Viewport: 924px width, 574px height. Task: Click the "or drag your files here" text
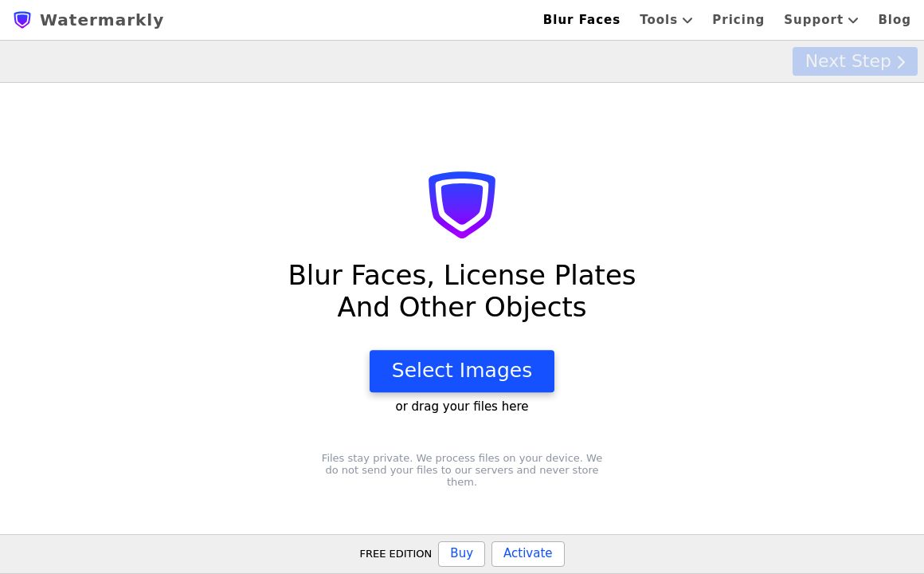[x=462, y=407]
